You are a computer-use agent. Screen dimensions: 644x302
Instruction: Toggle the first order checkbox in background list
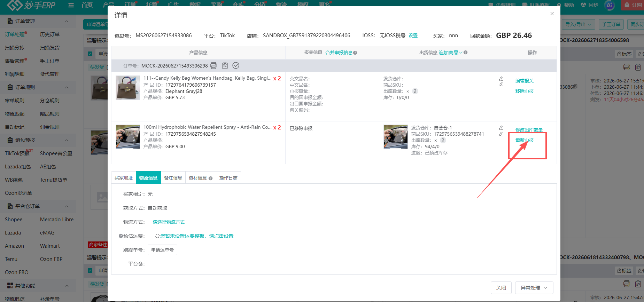pyautogui.click(x=90, y=54)
